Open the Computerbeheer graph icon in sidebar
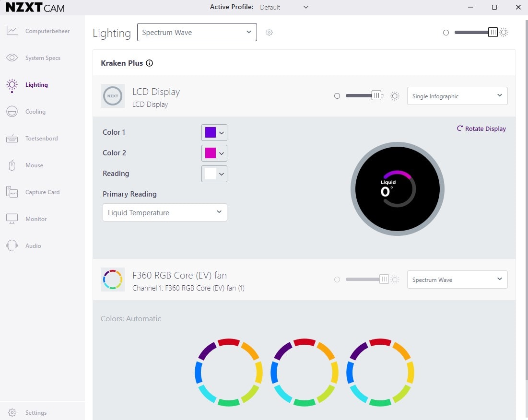528x420 pixels. pyautogui.click(x=12, y=31)
